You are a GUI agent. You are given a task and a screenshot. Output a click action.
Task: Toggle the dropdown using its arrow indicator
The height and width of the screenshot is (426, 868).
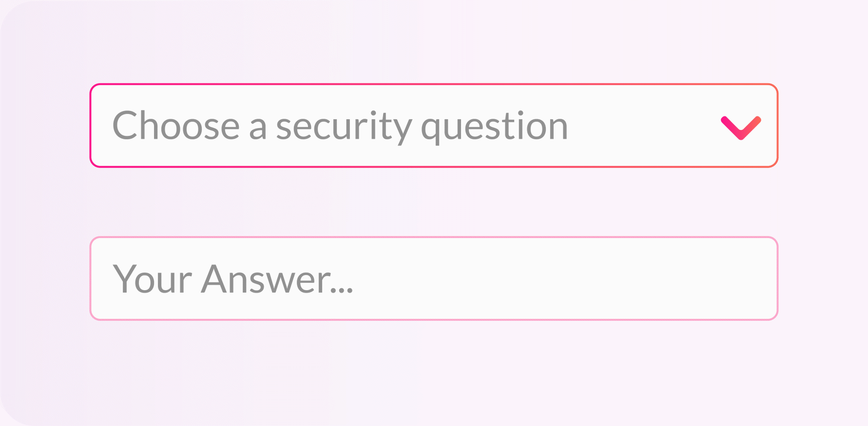pos(741,128)
